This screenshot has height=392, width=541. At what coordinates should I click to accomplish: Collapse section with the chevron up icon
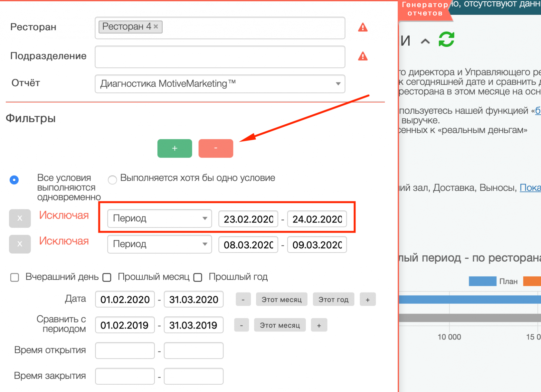425,41
